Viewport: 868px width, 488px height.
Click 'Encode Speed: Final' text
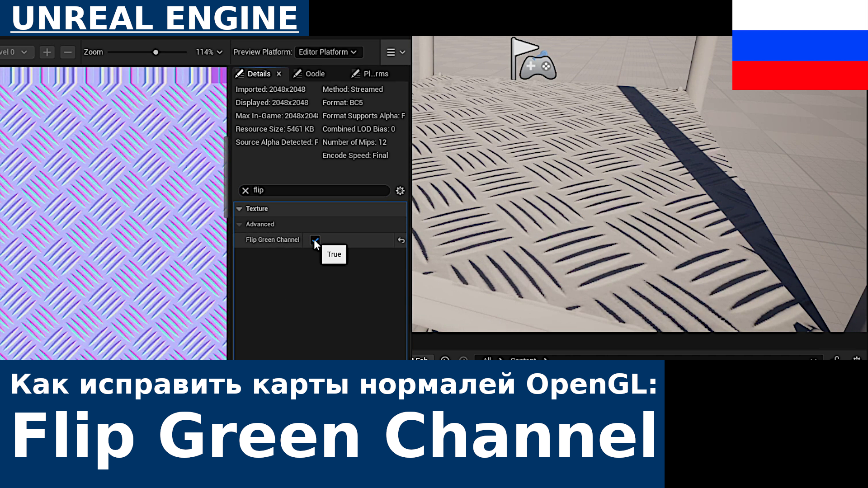tap(355, 155)
